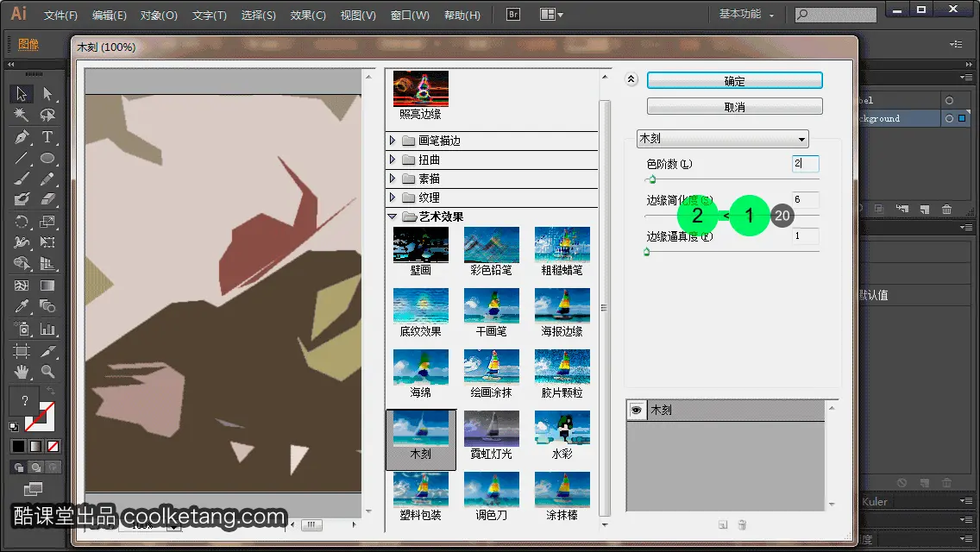Select the Rotate tool
This screenshot has width=980, height=552.
coord(22,222)
